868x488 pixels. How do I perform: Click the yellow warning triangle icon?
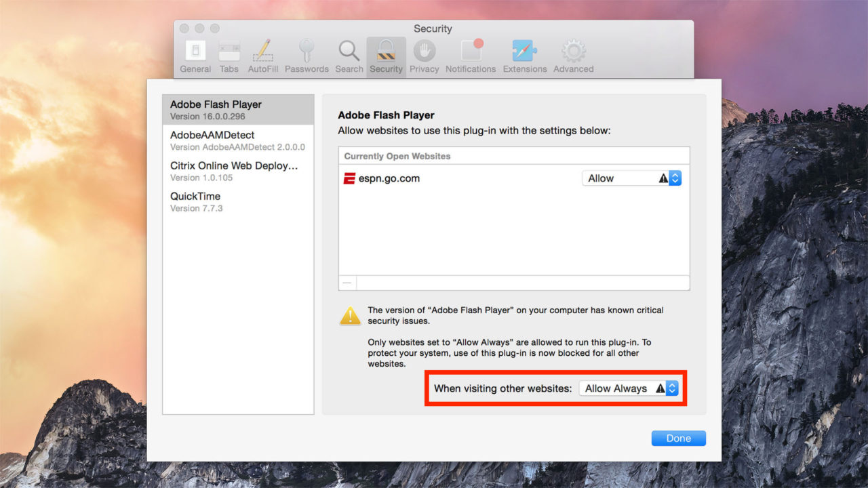pos(350,315)
